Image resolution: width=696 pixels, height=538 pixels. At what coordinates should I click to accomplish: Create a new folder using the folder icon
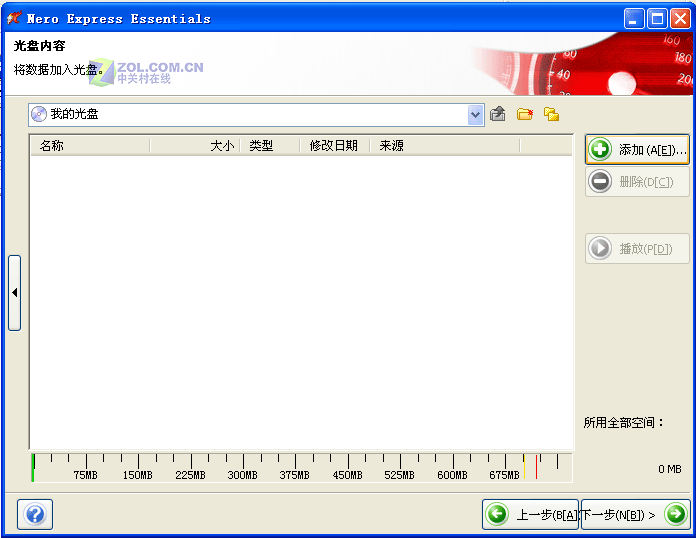pos(525,114)
